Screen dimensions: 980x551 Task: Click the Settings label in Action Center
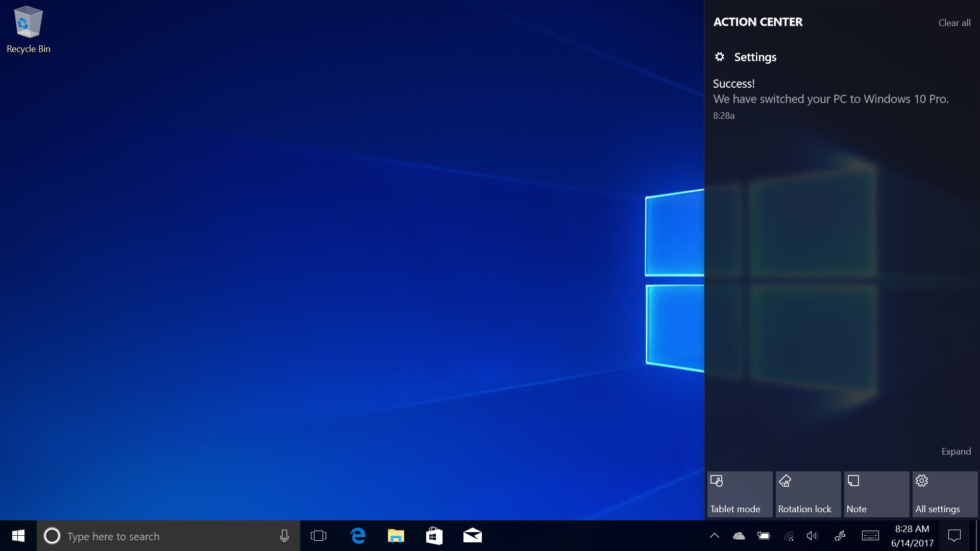point(755,57)
